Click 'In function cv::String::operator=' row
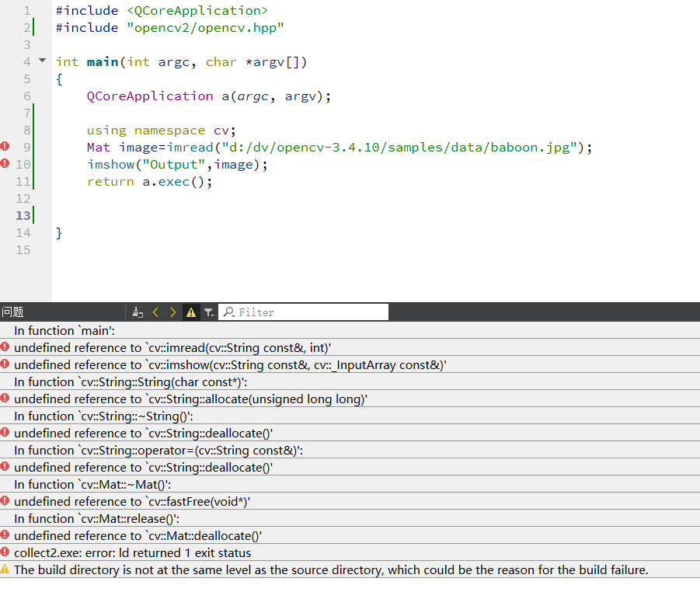Image resolution: width=700 pixels, height=599 pixels. coord(350,451)
